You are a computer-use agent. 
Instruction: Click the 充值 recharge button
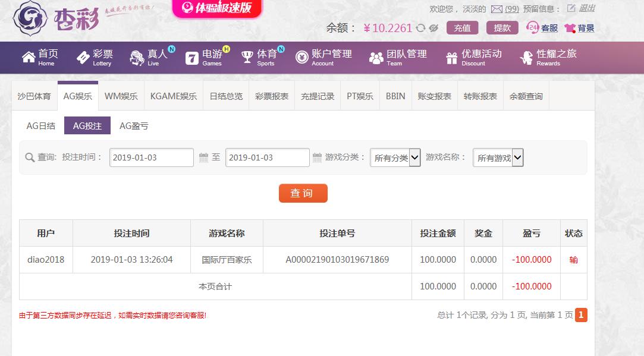(x=462, y=28)
